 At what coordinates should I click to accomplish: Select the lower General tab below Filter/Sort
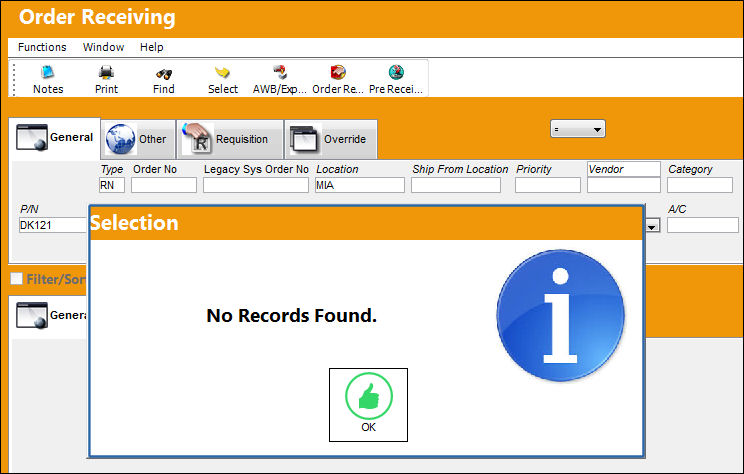pos(49,316)
